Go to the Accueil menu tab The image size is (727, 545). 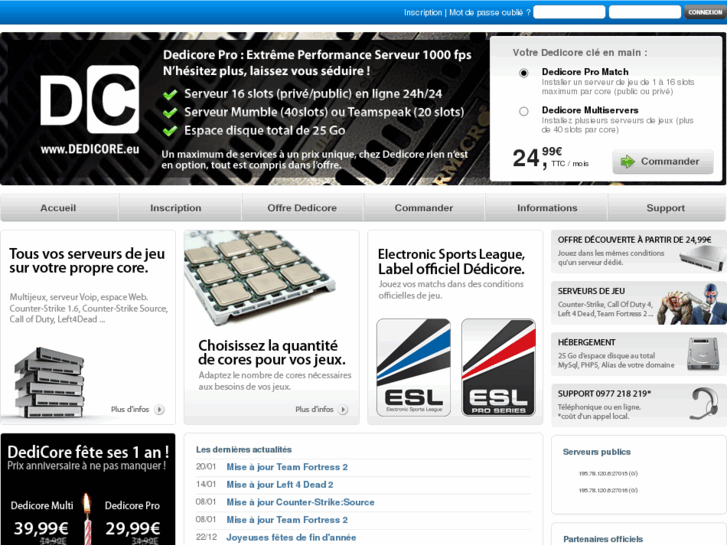pyautogui.click(x=58, y=208)
